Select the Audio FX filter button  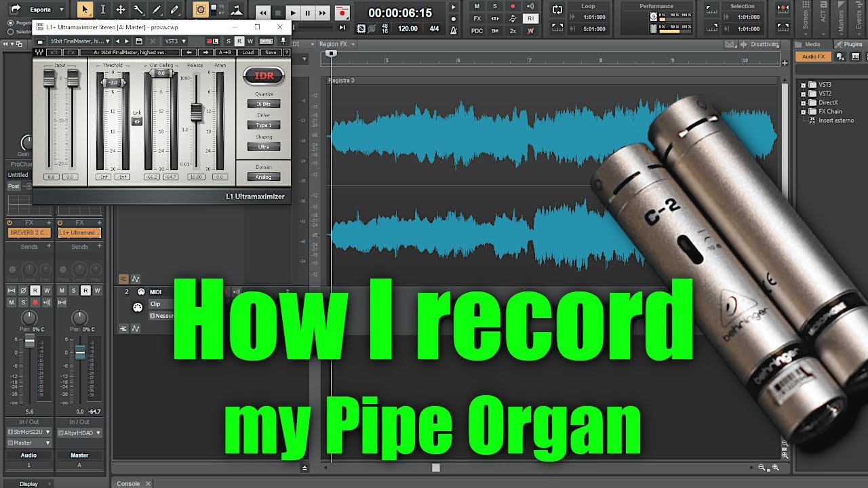pos(813,57)
